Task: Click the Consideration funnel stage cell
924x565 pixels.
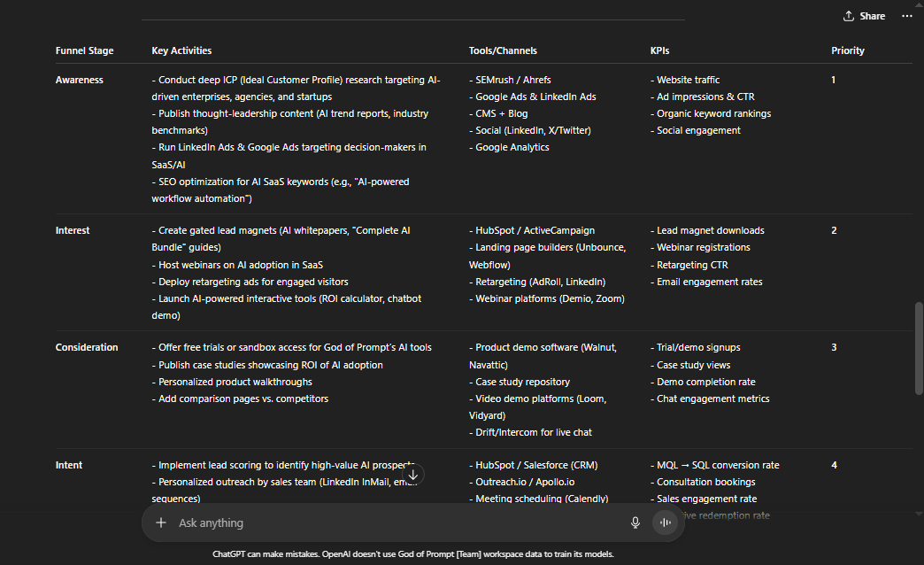Action: point(87,347)
